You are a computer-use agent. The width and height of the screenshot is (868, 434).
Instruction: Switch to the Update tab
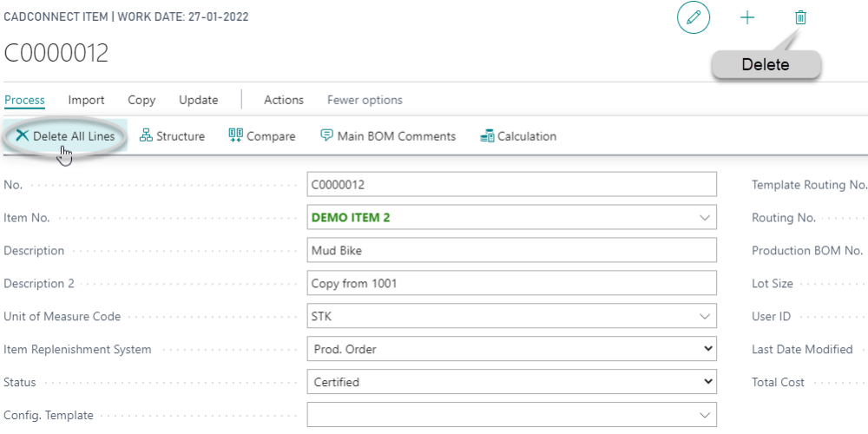[198, 100]
